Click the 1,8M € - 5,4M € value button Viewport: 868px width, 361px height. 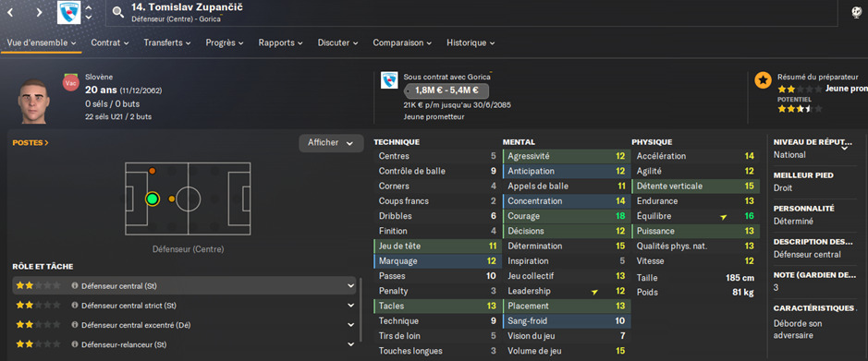(x=446, y=90)
